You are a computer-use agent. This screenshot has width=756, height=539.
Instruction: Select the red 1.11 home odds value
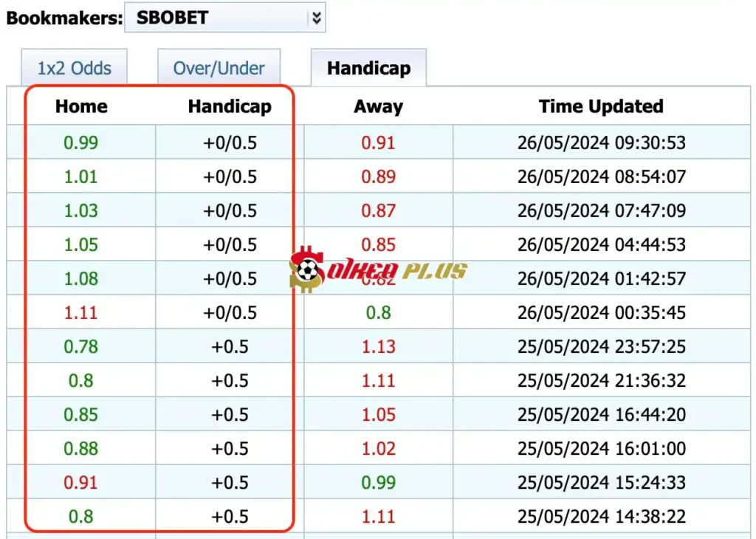81,312
